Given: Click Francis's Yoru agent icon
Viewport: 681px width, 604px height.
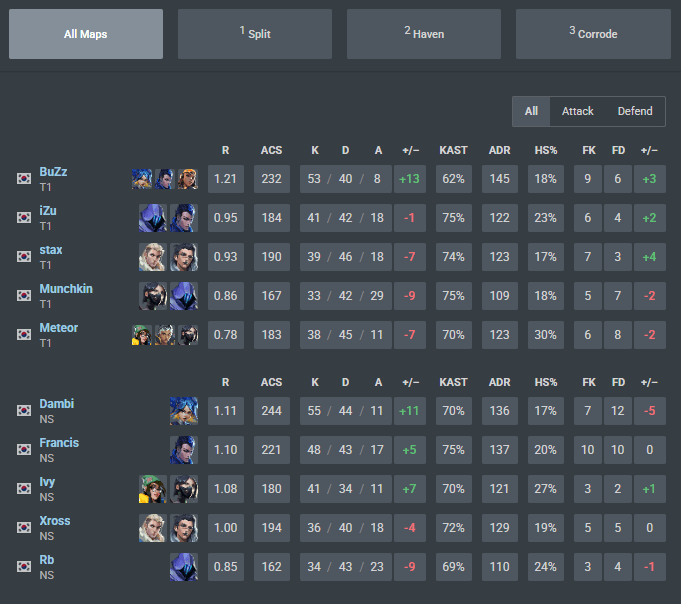Looking at the screenshot, I should pos(184,450).
